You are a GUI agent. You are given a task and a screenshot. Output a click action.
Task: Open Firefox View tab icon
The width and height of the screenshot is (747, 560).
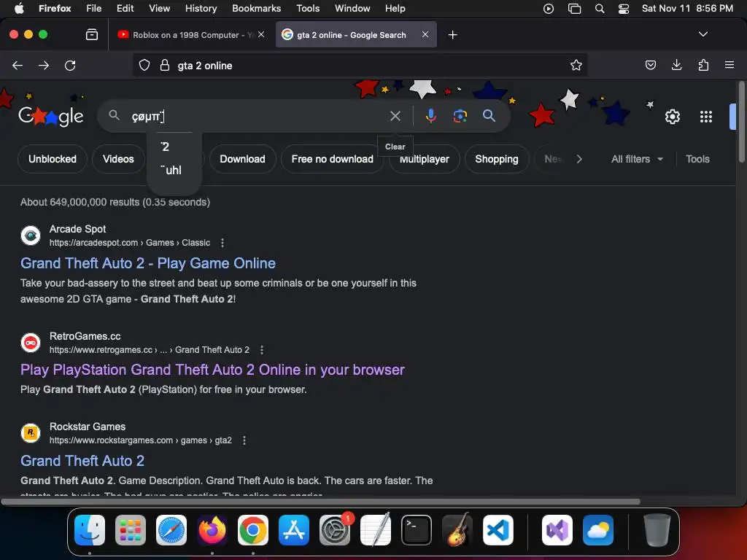pos(91,34)
